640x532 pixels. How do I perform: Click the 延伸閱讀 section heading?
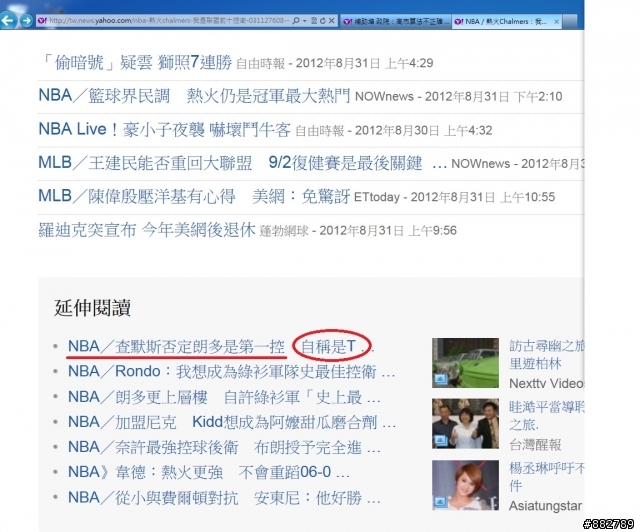pyautogui.click(x=92, y=308)
